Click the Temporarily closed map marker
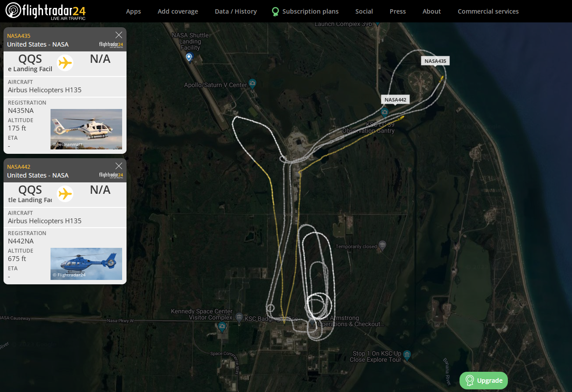This screenshot has height=392, width=572. pos(382,244)
